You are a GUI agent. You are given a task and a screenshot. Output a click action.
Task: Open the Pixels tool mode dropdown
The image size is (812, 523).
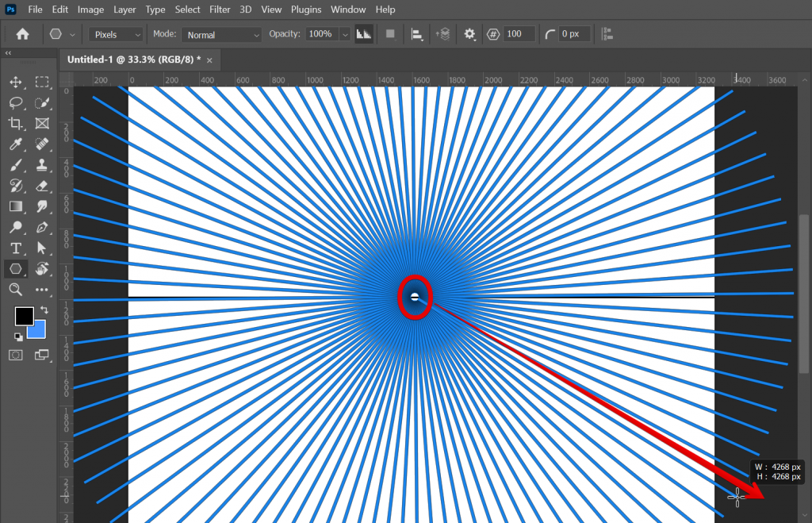113,34
